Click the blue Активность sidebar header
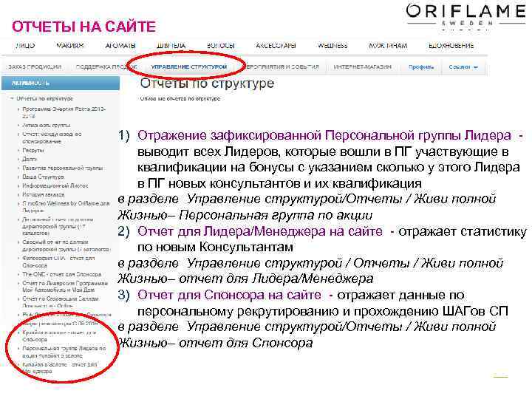This screenshot has height=399, width=532. [x=61, y=83]
